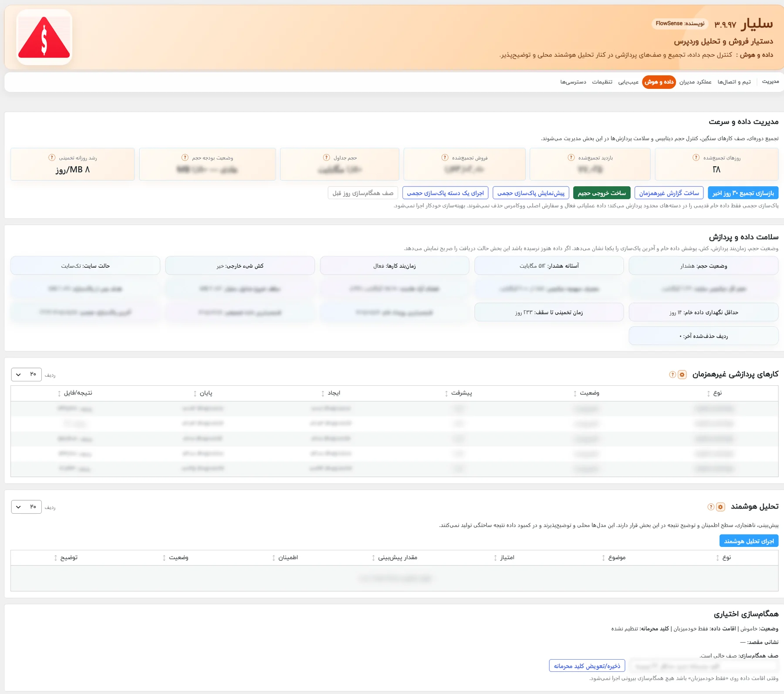This screenshot has height=694, width=784.
Task: Click پیش‌نمایش پاک‌سازی حجمی button
Action: tap(531, 193)
